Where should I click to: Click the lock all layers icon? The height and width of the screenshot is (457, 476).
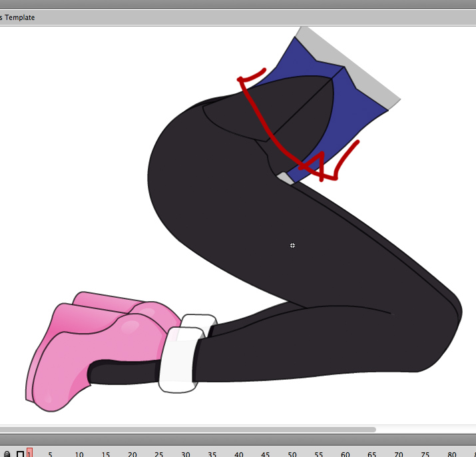tap(7, 454)
